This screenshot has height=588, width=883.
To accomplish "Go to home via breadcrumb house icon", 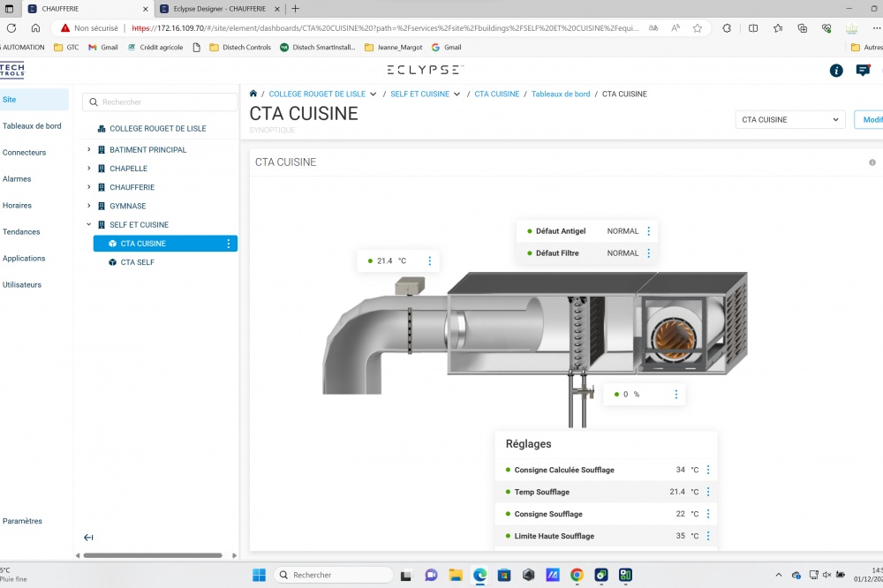I will point(253,94).
